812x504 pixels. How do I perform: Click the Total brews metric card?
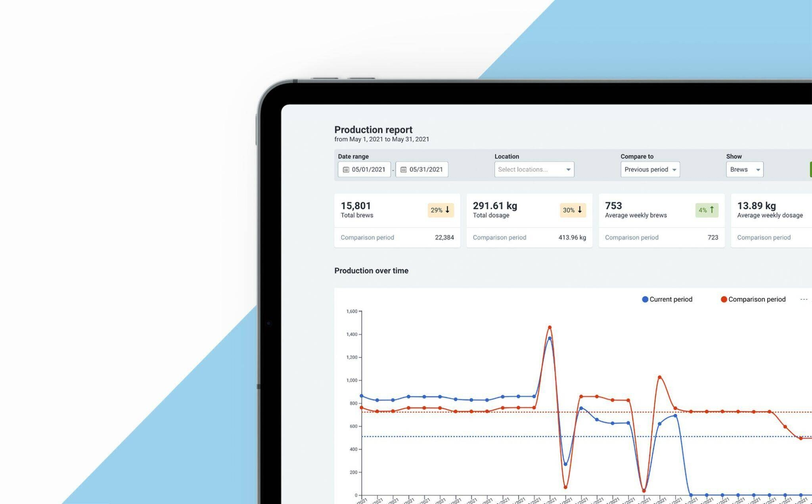coord(397,220)
